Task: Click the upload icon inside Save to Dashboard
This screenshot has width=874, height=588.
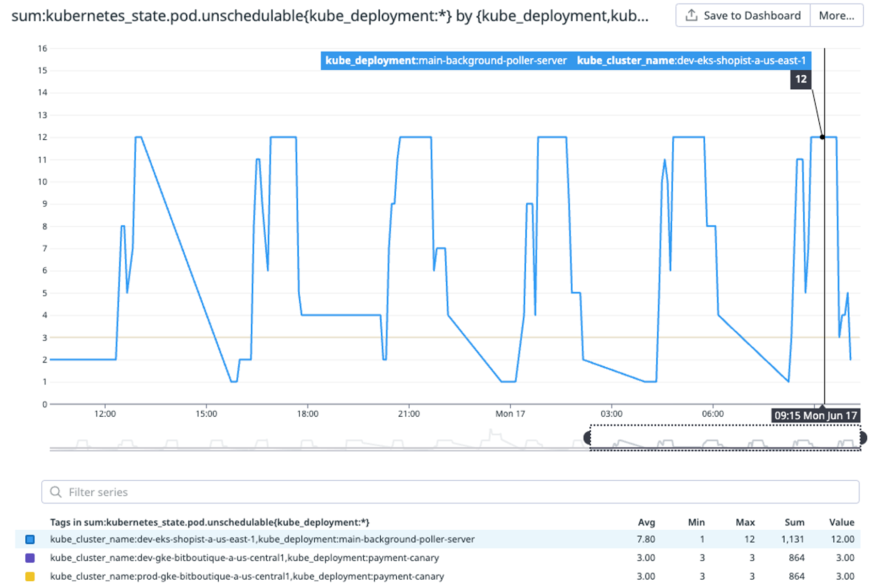Action: point(692,15)
